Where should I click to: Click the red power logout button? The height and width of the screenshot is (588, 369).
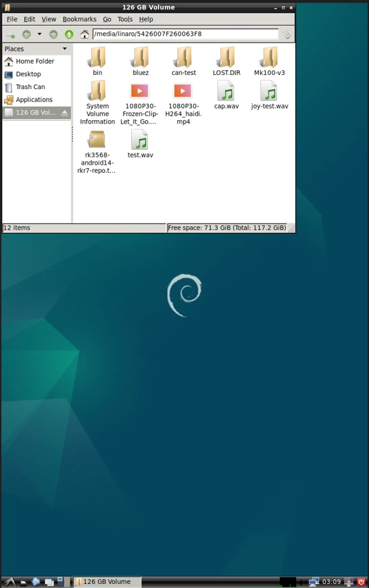click(x=361, y=582)
